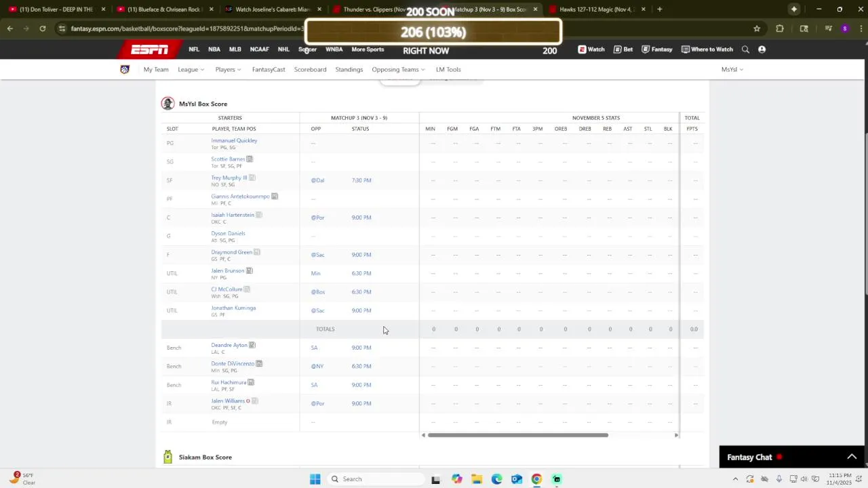The width and height of the screenshot is (868, 488).
Task: Open the ESPN search magnifier
Action: click(x=745, y=49)
